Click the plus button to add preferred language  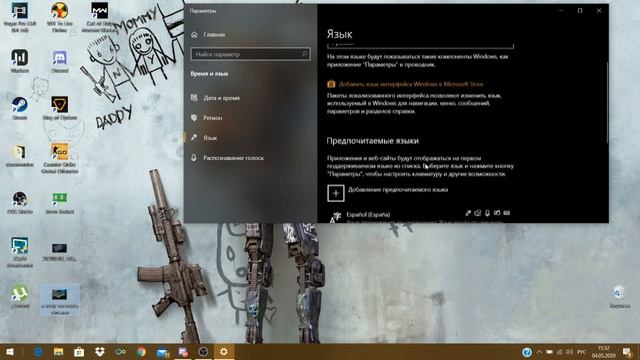[336, 193]
